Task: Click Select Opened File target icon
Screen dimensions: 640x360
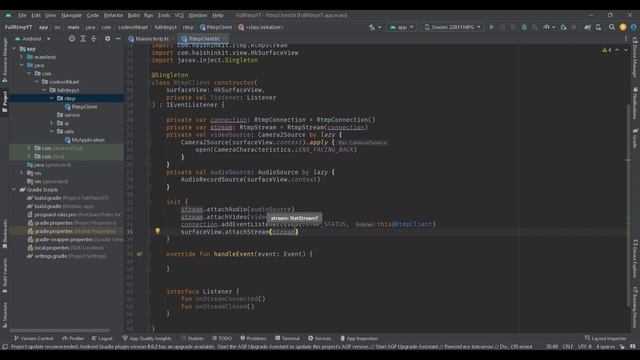Action: point(72,39)
